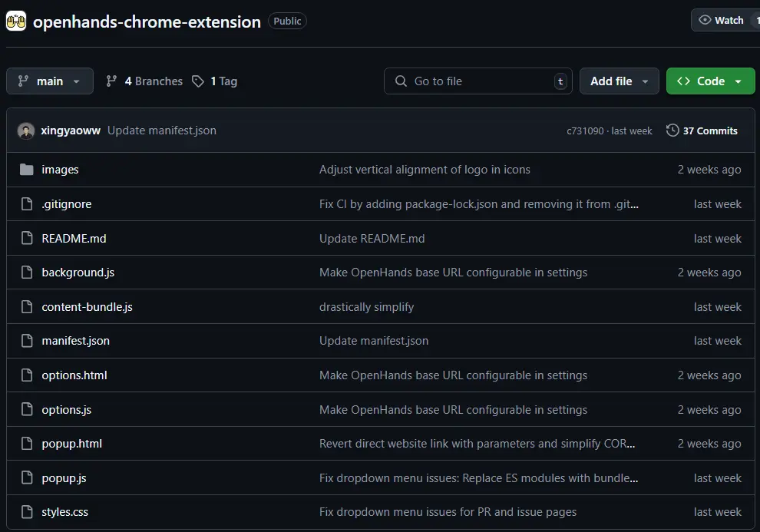Click the file icon beside styles.css
The height and width of the screenshot is (532, 760).
(27, 512)
